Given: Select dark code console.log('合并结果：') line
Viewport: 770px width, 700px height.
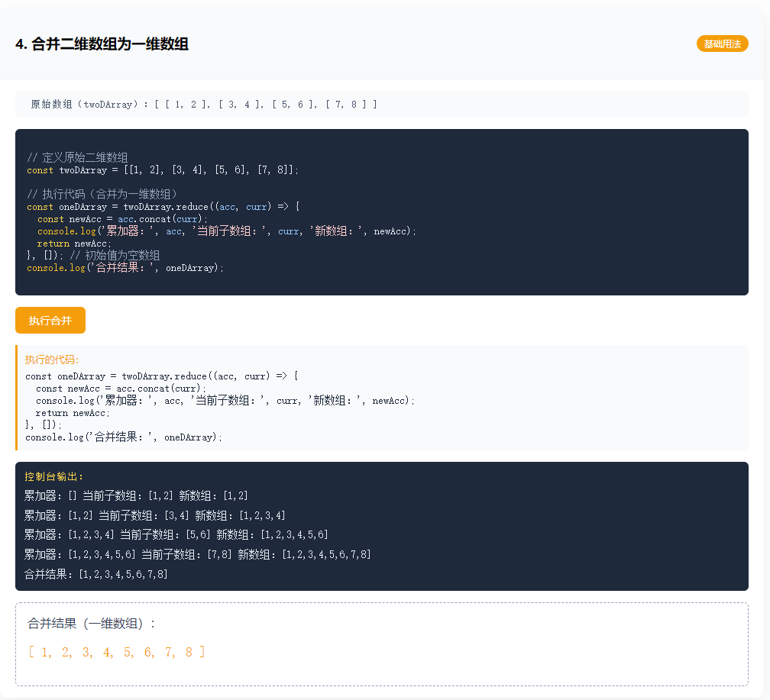Looking at the screenshot, I should (x=125, y=267).
